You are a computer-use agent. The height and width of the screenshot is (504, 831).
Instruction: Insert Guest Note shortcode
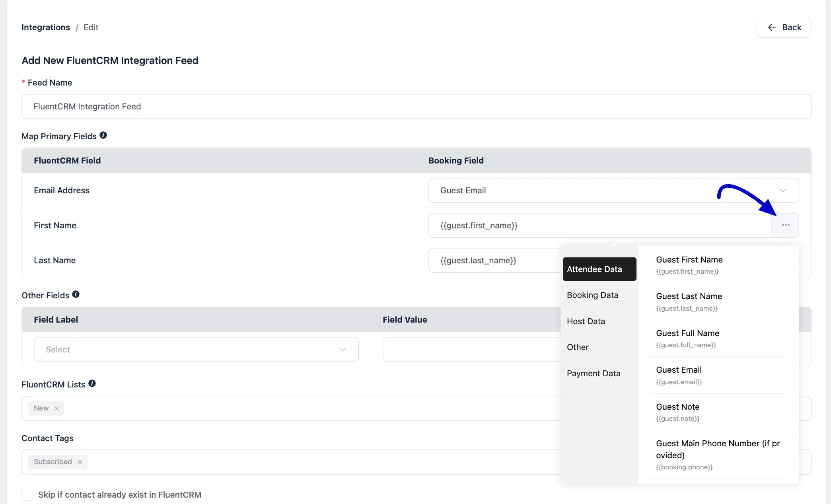(718, 412)
